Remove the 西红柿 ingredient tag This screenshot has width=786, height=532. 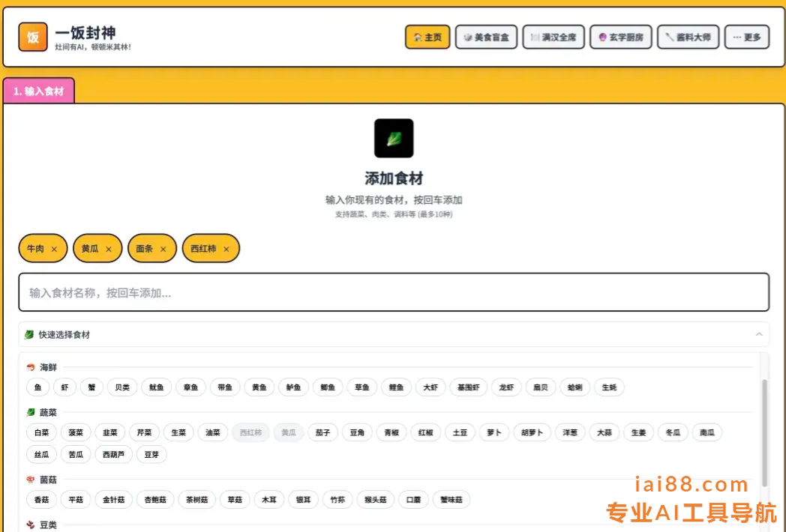226,249
